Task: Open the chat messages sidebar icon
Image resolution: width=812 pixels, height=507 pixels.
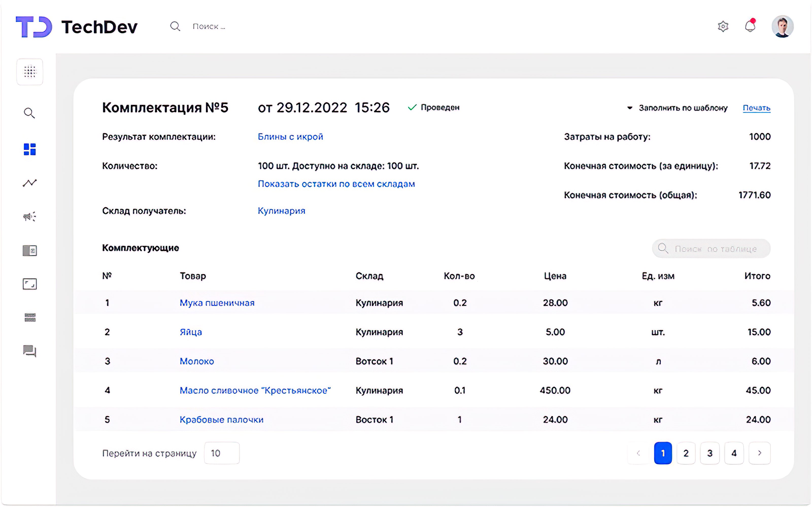Action: pos(29,351)
